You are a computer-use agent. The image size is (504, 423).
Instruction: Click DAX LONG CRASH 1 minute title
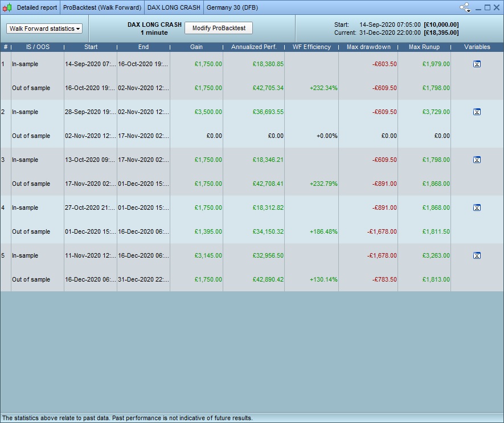tap(154, 29)
